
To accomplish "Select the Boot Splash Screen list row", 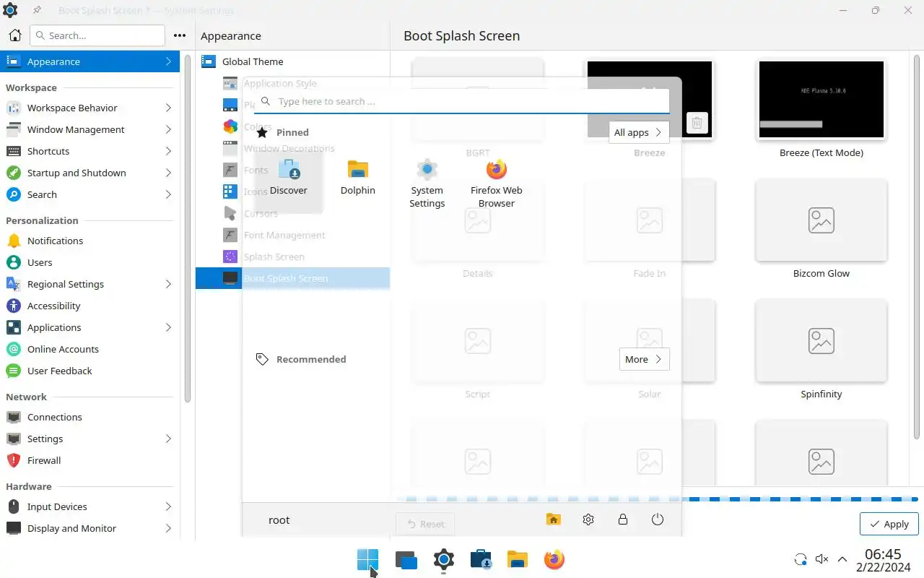I will pos(292,278).
